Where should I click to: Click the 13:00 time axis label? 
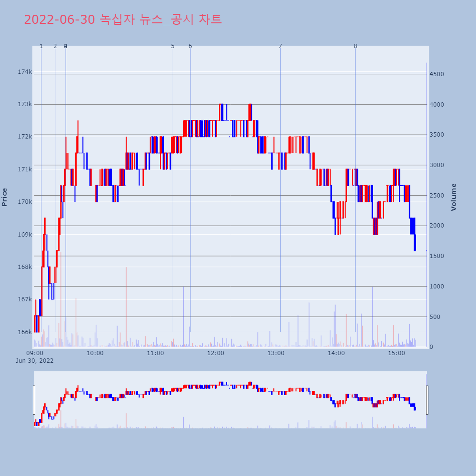pos(276,353)
